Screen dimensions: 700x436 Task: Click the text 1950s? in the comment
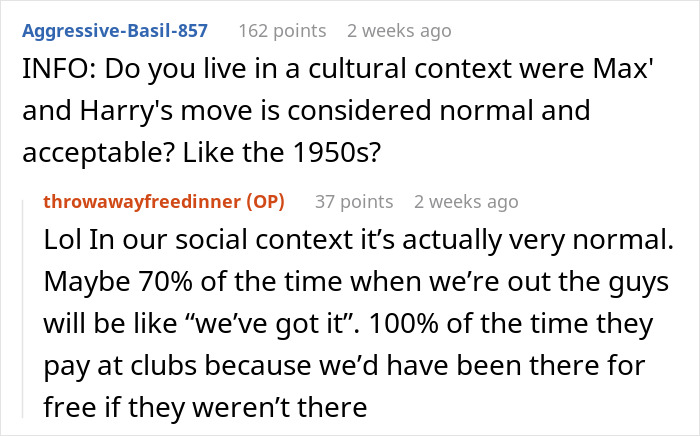coord(337,153)
